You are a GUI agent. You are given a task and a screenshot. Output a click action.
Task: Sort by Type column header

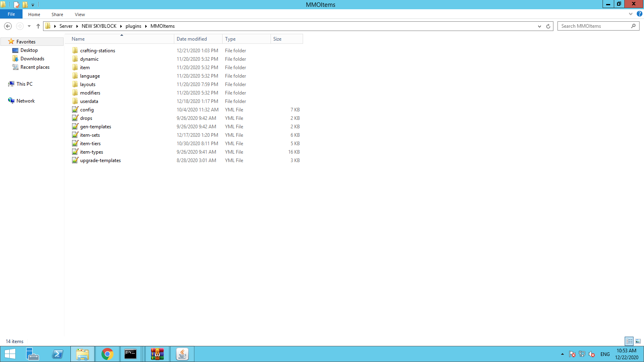(x=246, y=39)
